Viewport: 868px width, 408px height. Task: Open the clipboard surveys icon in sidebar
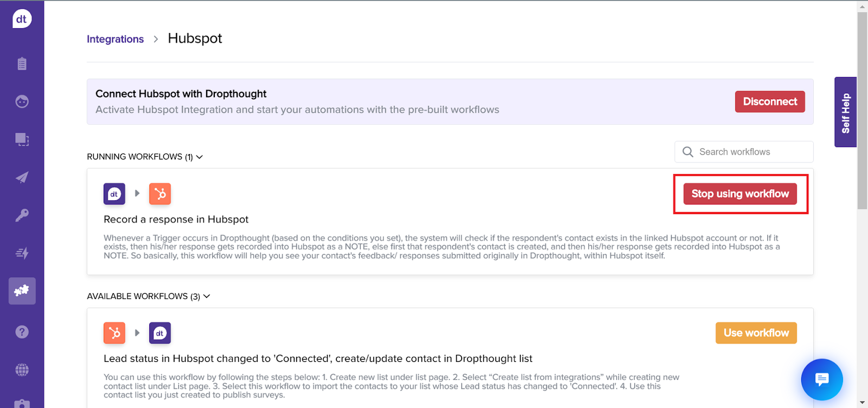coord(22,64)
